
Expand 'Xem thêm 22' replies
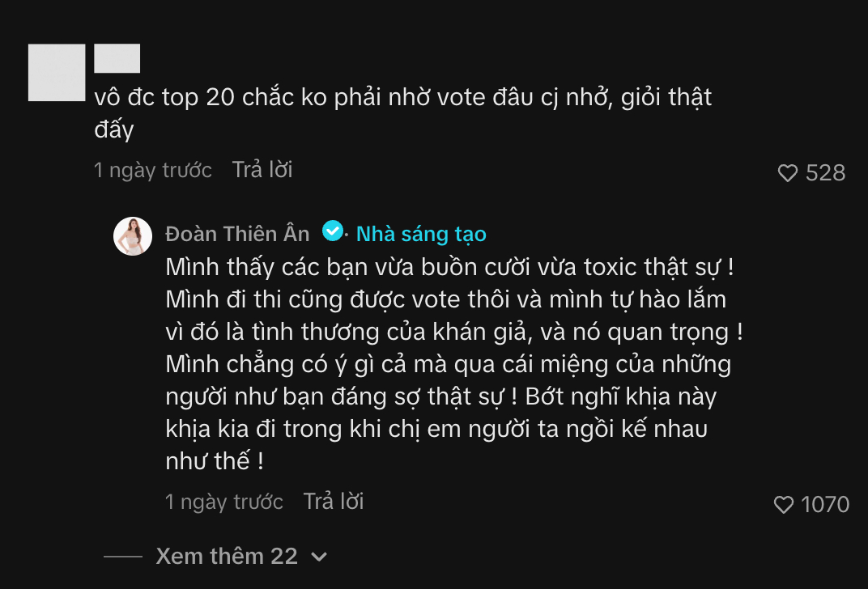click(x=227, y=556)
